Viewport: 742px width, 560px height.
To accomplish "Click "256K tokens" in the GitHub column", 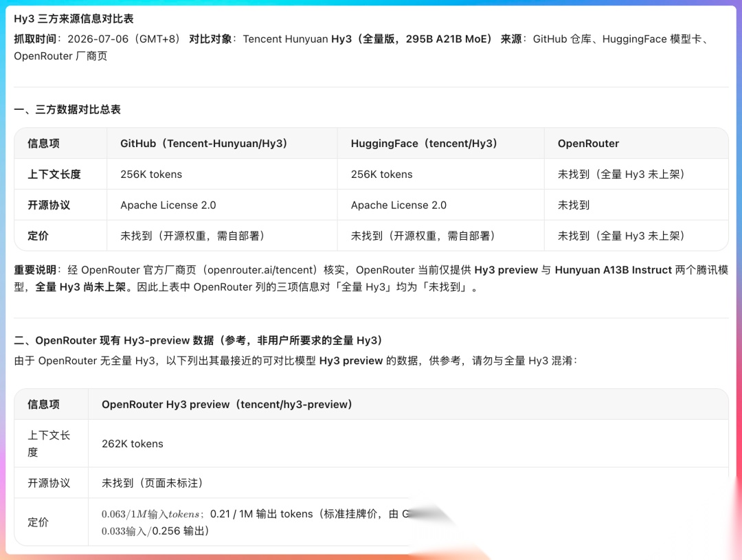I will pyautogui.click(x=151, y=175).
